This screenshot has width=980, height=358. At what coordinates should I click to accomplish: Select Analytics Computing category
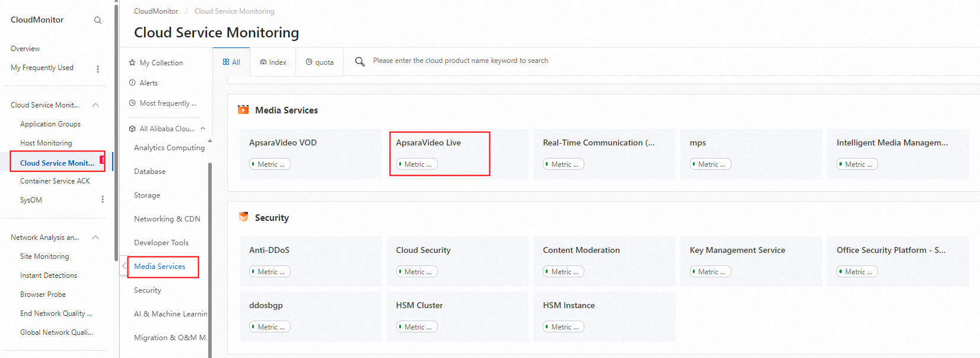coord(169,148)
